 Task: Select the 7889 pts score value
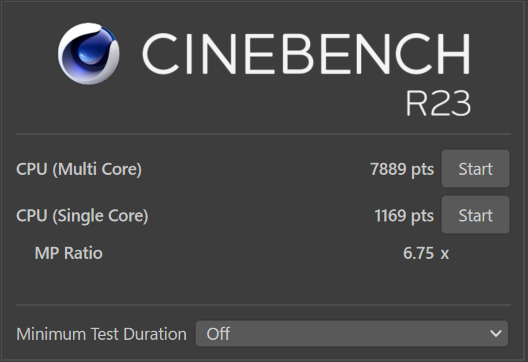(402, 169)
